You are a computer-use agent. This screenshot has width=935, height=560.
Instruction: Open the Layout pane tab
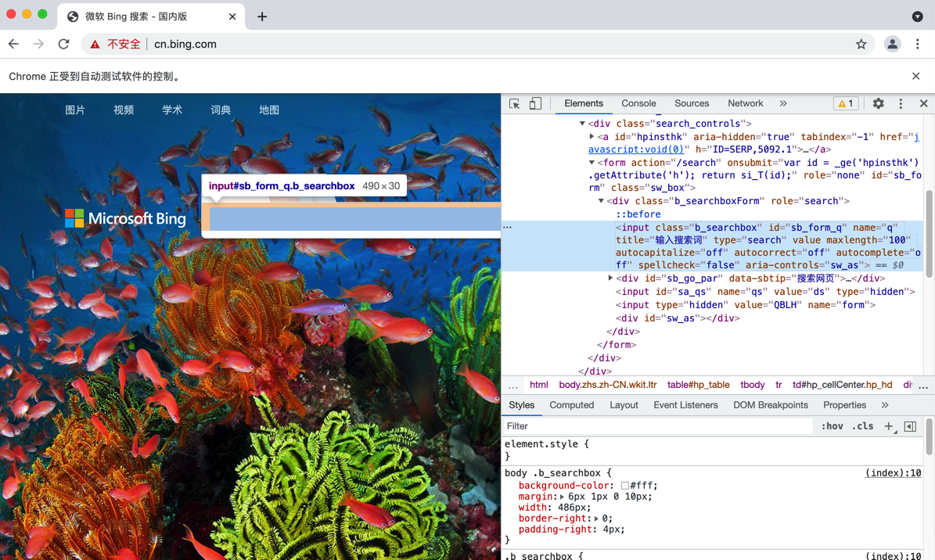(624, 405)
